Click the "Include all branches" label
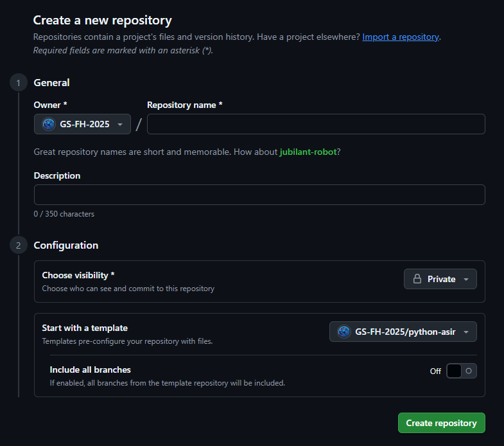Image resolution: width=504 pixels, height=446 pixels. pyautogui.click(x=91, y=370)
